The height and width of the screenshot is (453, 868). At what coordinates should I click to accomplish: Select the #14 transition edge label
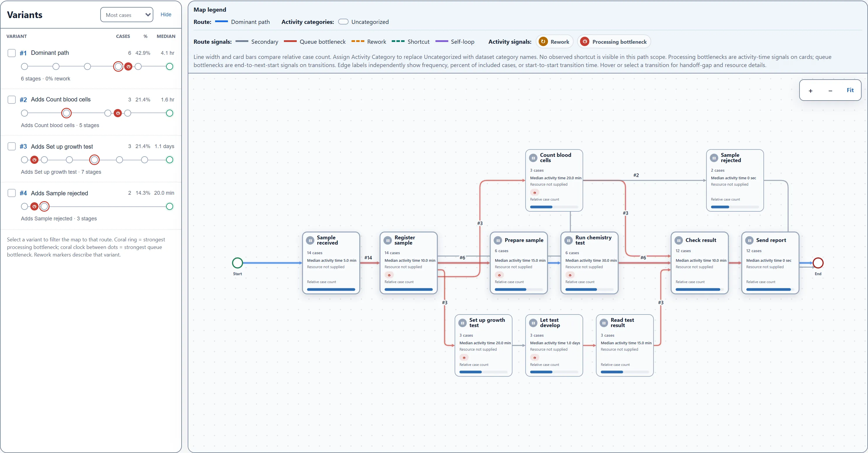click(368, 257)
